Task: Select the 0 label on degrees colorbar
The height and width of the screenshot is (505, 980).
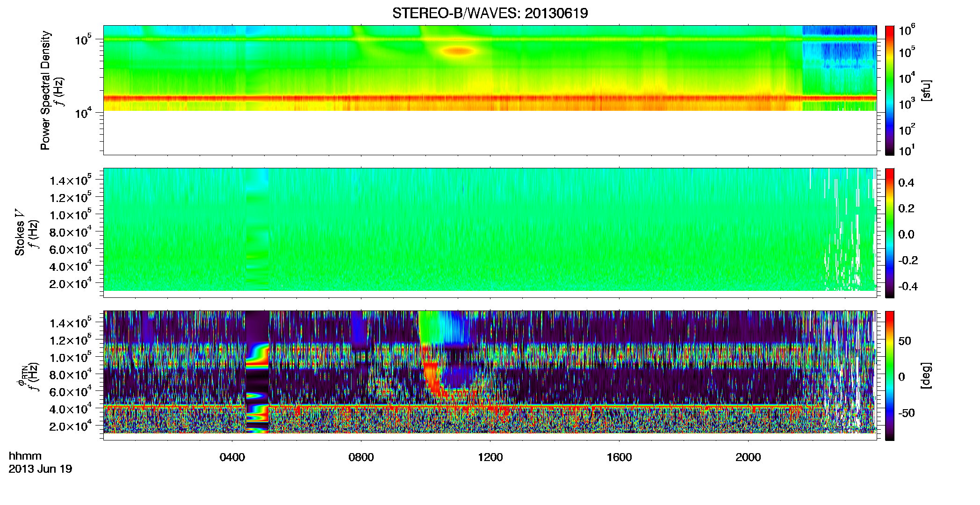Action: (902, 377)
